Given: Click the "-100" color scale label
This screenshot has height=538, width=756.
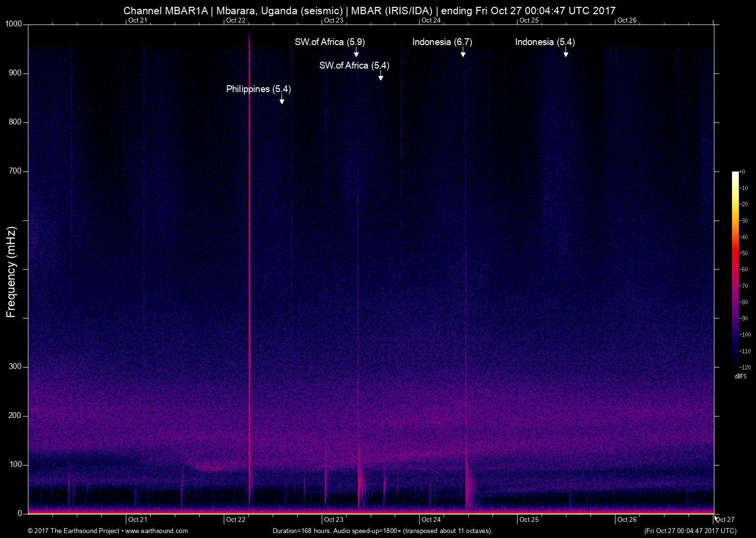Looking at the screenshot, I should click(x=745, y=335).
